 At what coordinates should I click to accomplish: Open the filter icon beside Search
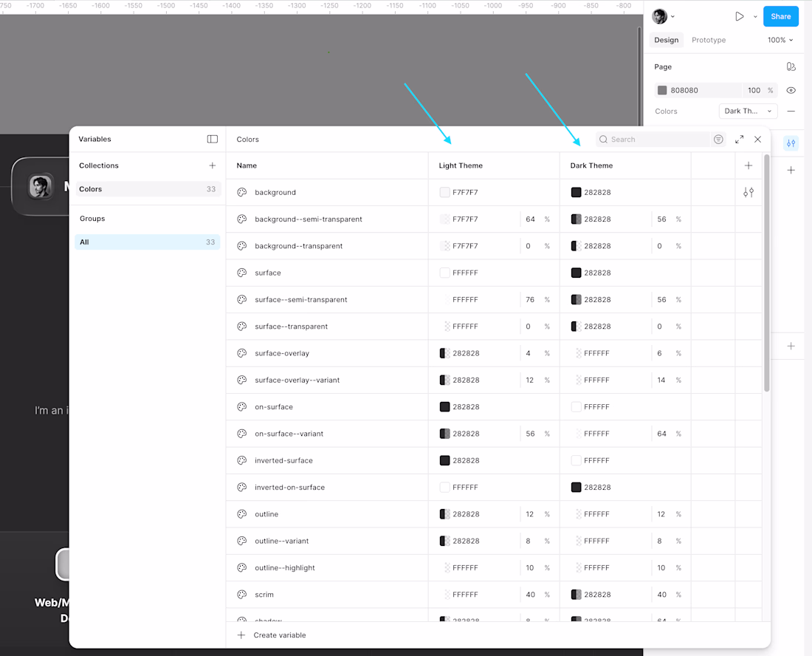click(718, 139)
